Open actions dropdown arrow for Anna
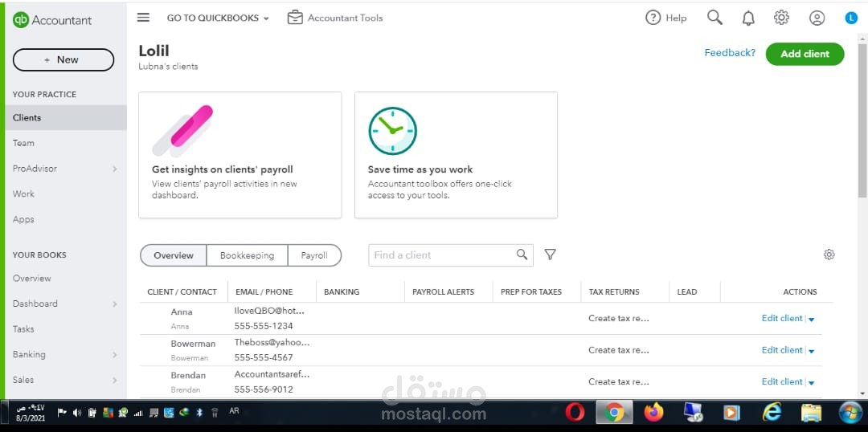The width and height of the screenshot is (868, 432). (x=812, y=319)
